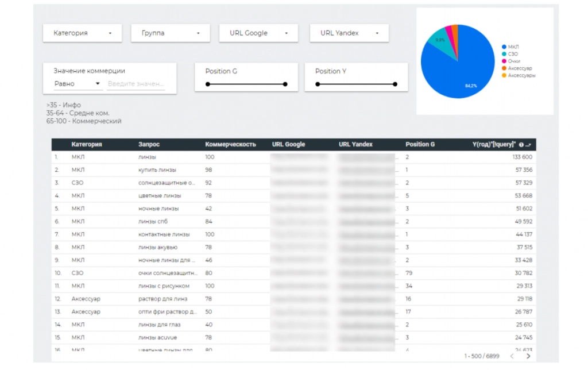Image resolution: width=588 pixels, height=370 pixels.
Task: Click the '65-100 - Коммерческий' legend note
Action: click(84, 121)
